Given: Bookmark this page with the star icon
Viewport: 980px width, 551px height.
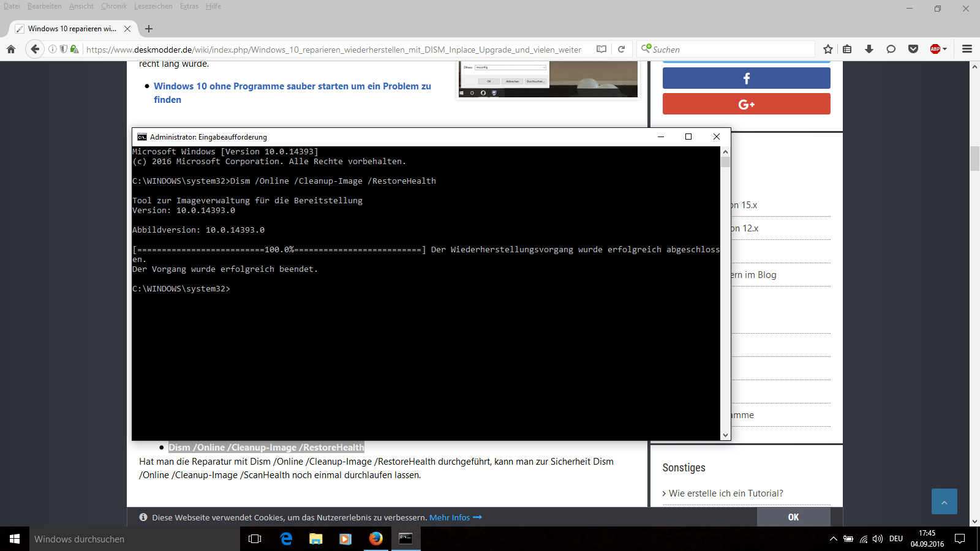Looking at the screenshot, I should click(828, 49).
